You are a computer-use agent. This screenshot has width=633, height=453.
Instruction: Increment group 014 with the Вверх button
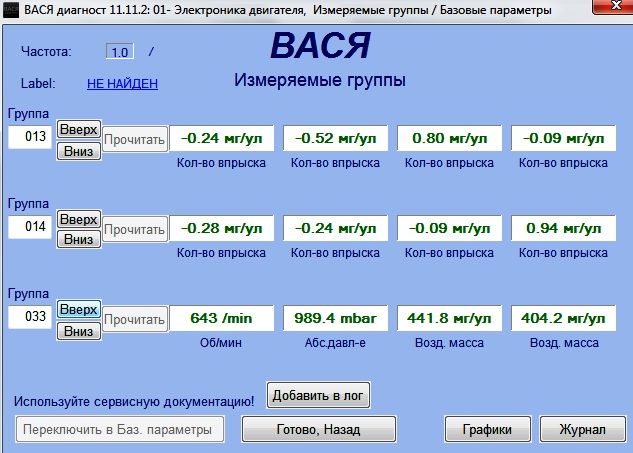[x=78, y=219]
